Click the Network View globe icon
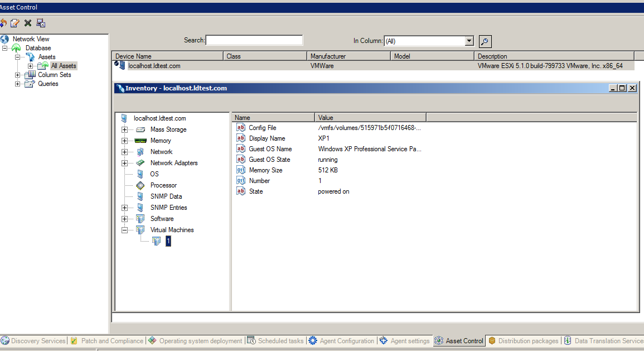Screen dimensions: 644x351 pos(5,39)
